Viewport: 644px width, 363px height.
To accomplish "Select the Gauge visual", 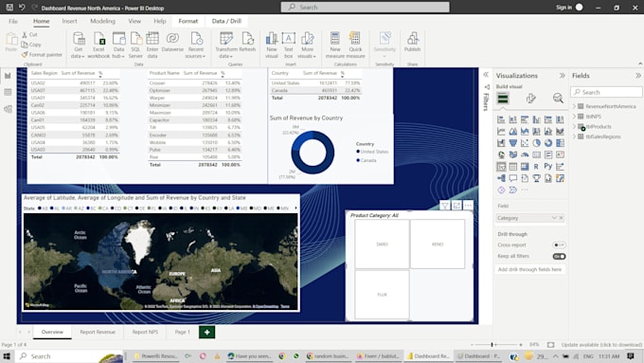I will pyautogui.click(x=525, y=155).
